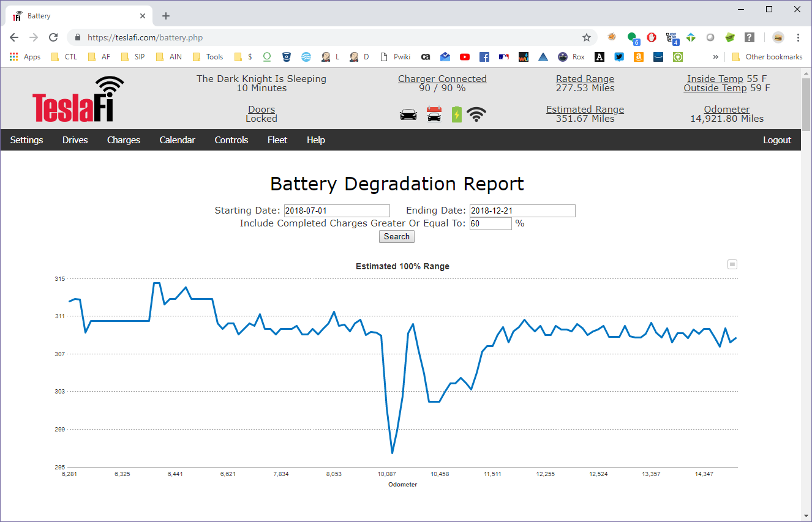Click the TeslaFi logo

click(x=78, y=99)
